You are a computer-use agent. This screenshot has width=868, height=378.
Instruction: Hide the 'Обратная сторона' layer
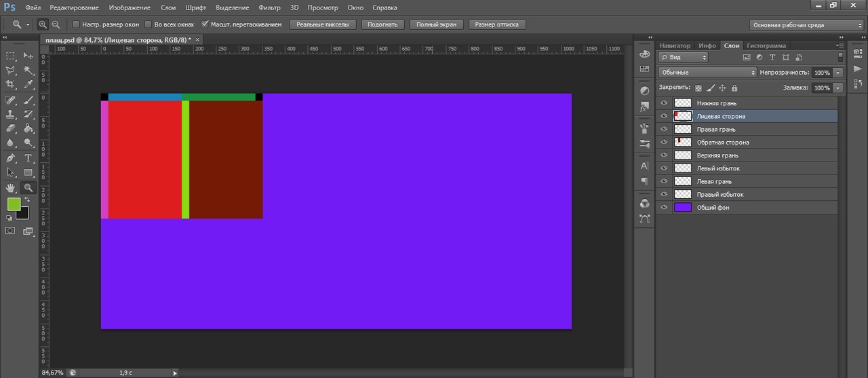[x=664, y=143]
